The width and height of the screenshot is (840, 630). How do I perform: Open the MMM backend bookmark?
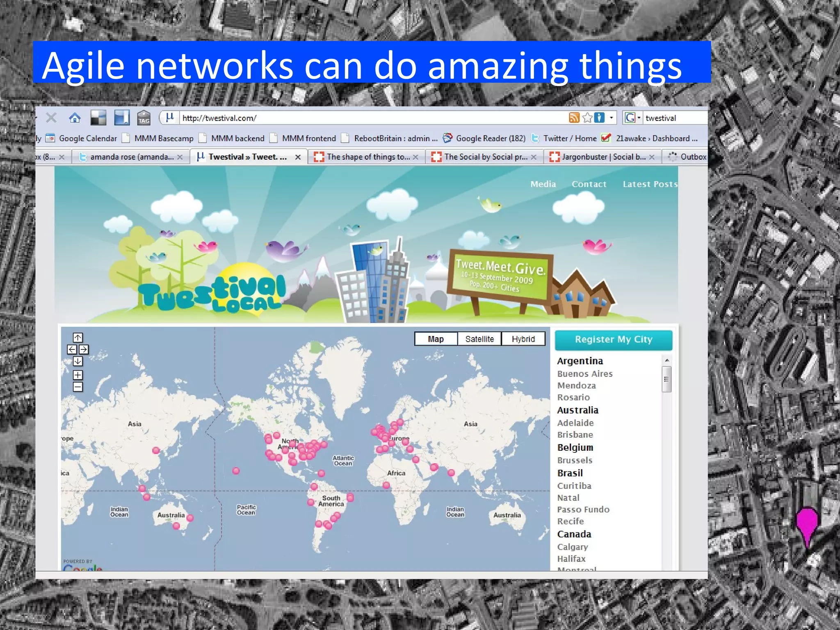pos(232,138)
